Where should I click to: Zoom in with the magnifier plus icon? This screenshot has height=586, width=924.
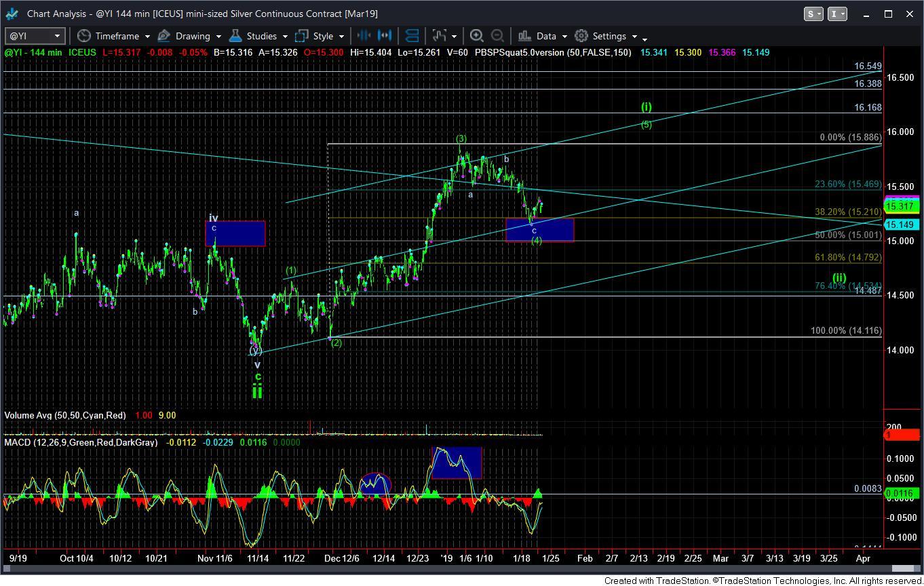coord(477,36)
